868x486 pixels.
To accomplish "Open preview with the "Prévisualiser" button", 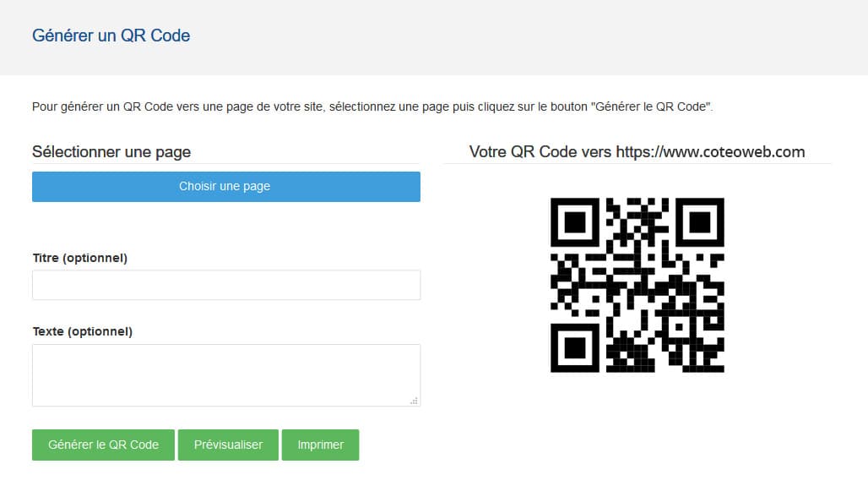I will point(228,445).
